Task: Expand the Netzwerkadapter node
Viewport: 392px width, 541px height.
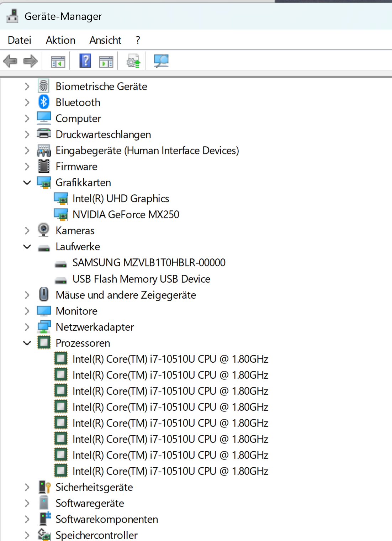Action: tap(27, 327)
